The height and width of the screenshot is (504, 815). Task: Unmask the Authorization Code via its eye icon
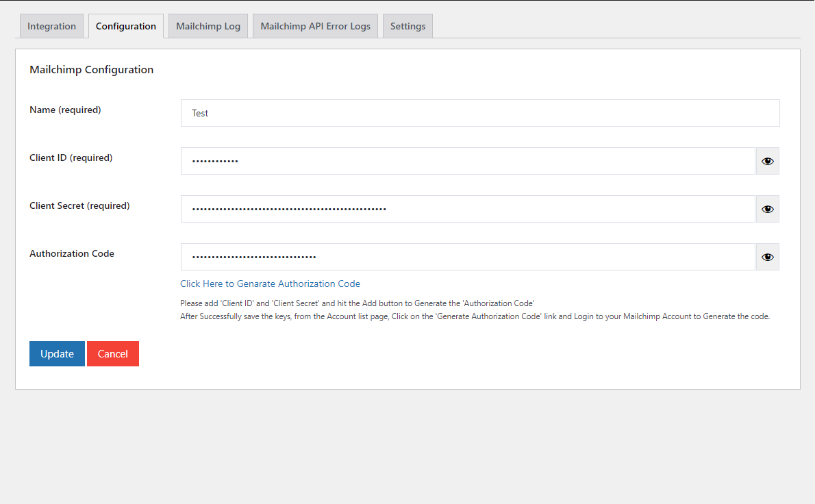coord(767,257)
